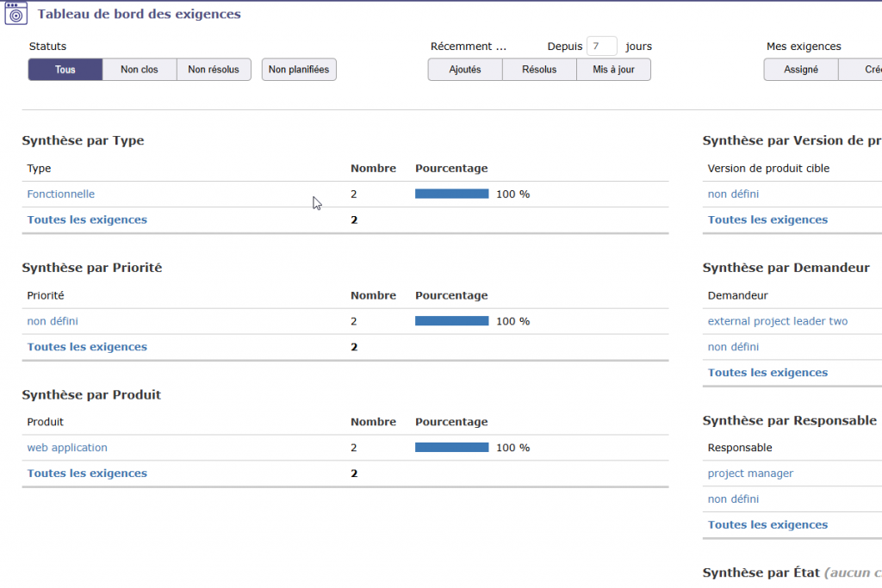
Task: Click "non défini" in the priority summary
Action: (53, 321)
